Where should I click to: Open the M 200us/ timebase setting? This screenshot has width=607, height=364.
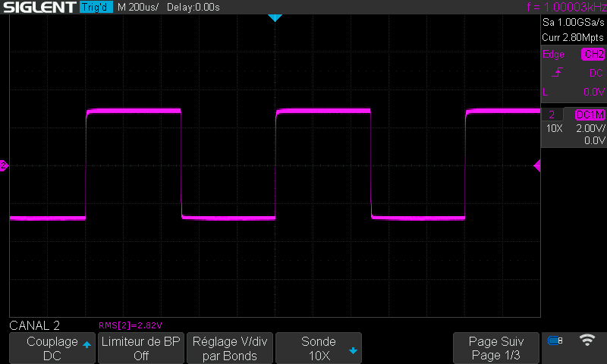click(138, 8)
